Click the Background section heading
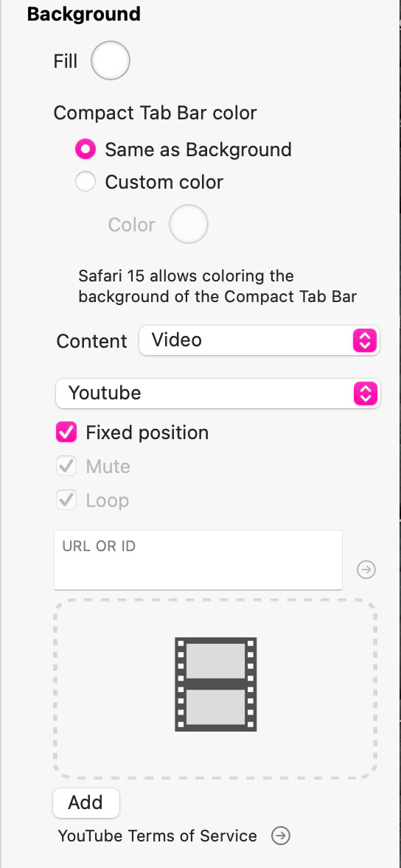 pyautogui.click(x=83, y=14)
